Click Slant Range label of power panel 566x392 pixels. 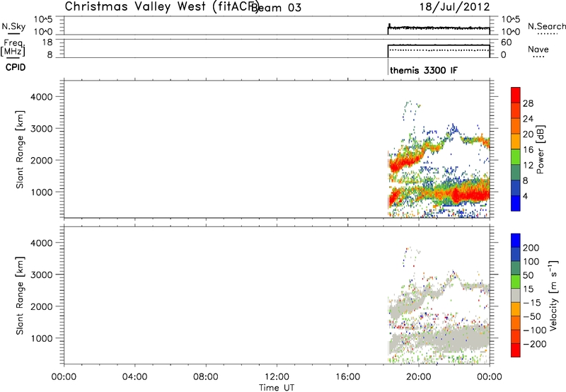pyautogui.click(x=20, y=149)
